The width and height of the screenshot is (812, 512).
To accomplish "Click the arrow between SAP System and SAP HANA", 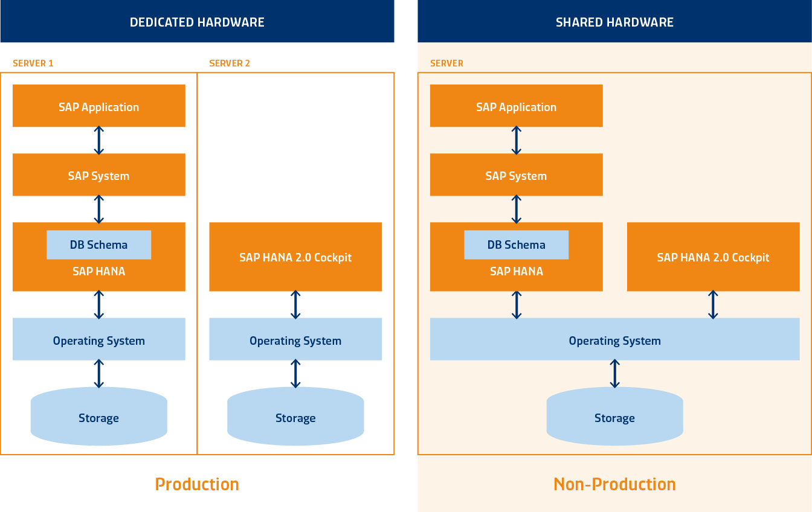I will click(x=98, y=209).
